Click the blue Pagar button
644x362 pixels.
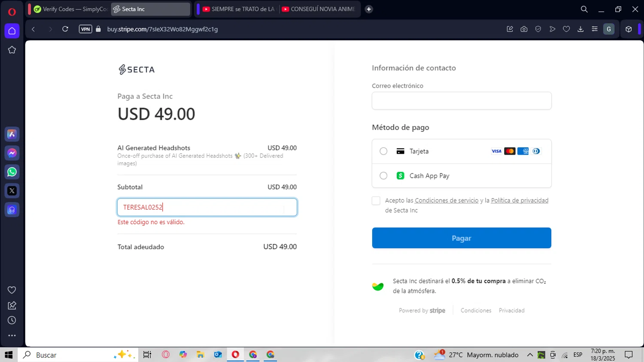coord(462,238)
